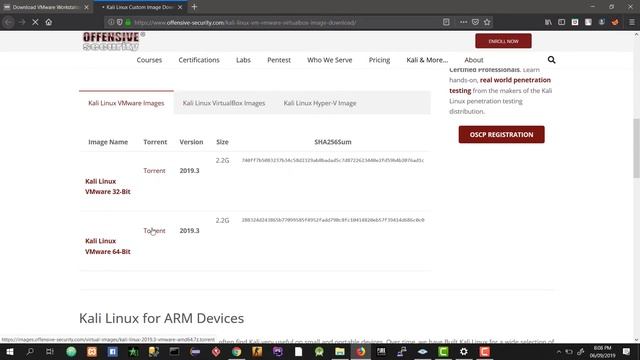
Task: Open Labs menu item
Action: click(243, 60)
